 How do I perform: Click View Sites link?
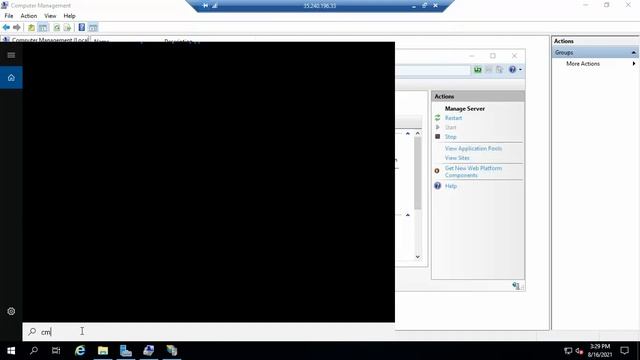tap(457, 158)
